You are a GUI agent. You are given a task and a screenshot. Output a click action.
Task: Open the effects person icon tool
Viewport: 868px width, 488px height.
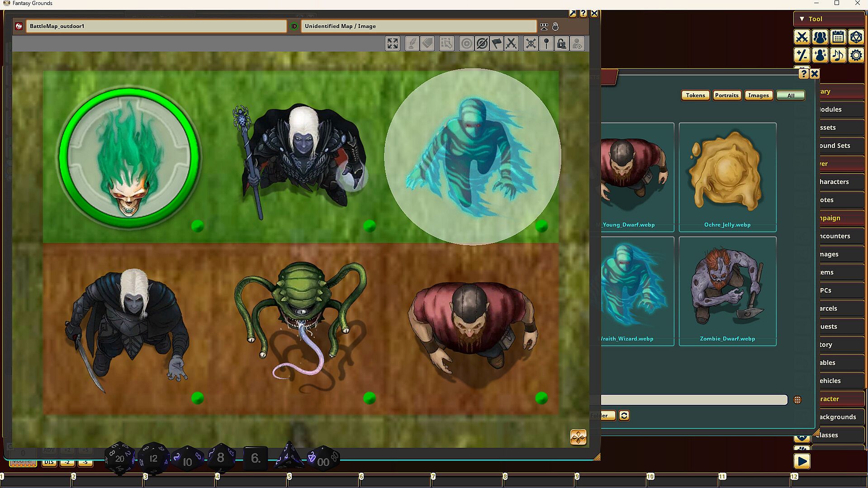pos(820,55)
